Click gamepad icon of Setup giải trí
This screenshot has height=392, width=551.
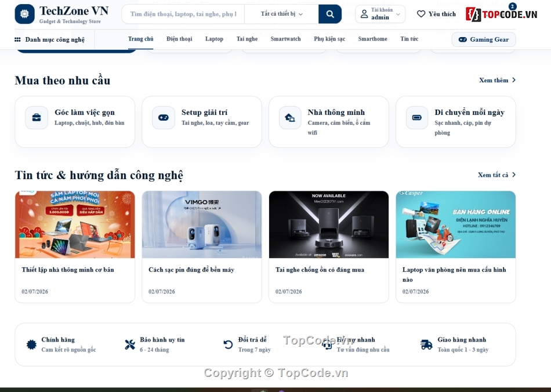pos(164,118)
